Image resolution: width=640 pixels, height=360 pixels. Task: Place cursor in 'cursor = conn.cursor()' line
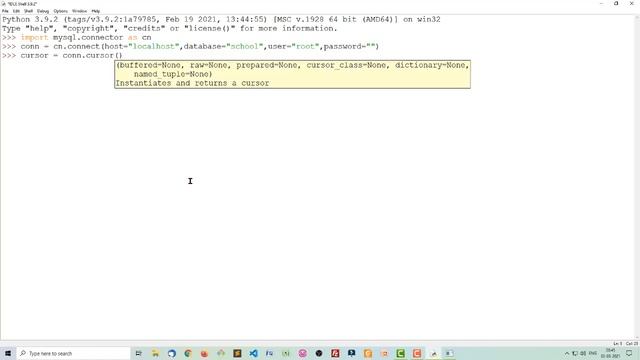point(71,55)
